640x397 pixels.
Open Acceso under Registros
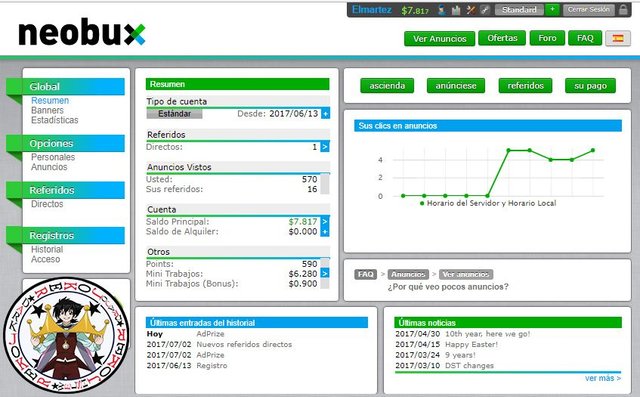[x=45, y=259]
